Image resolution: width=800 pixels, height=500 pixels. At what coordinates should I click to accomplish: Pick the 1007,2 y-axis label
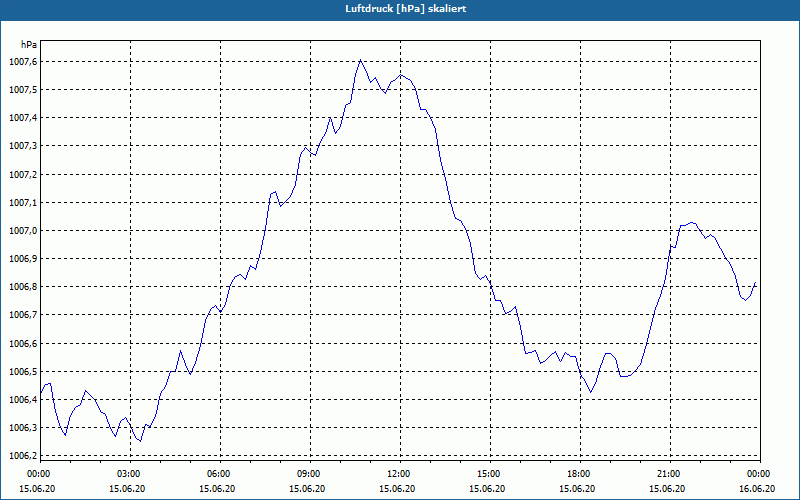[x=22, y=174]
